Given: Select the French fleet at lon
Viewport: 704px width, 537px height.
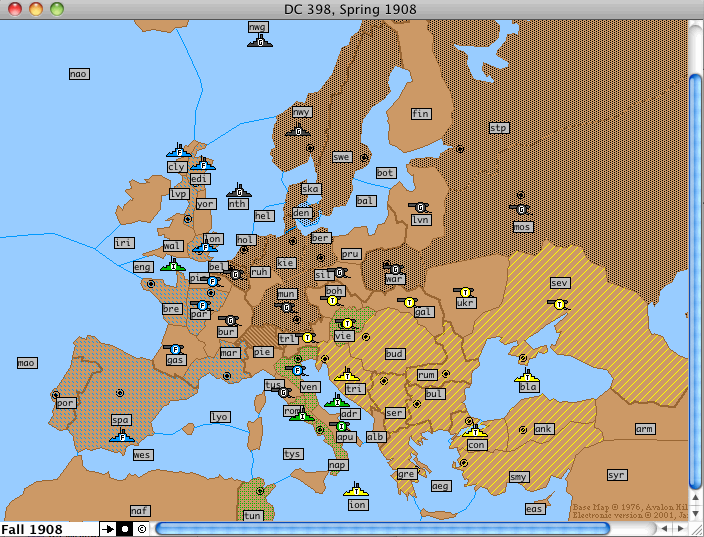Looking at the screenshot, I should coord(205,246).
